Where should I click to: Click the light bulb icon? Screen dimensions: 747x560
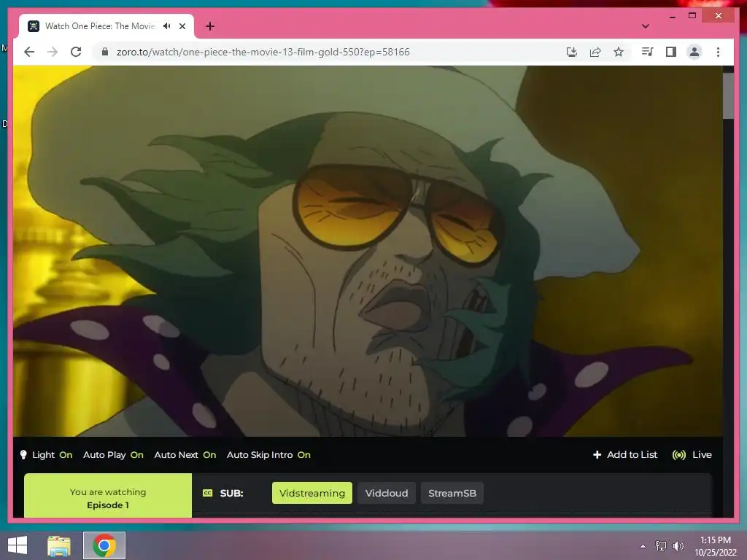23,455
